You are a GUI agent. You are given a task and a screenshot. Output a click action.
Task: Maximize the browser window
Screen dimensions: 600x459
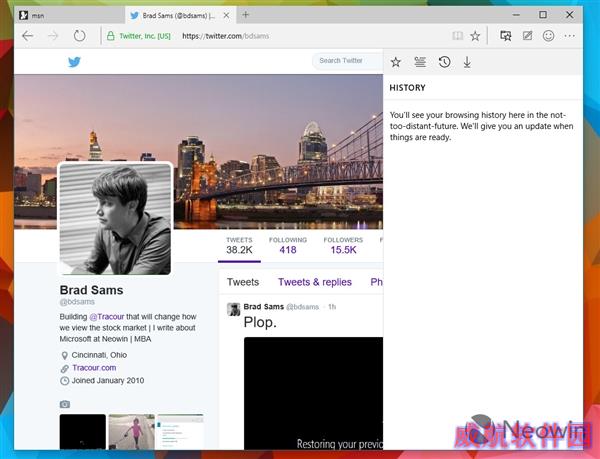click(543, 15)
